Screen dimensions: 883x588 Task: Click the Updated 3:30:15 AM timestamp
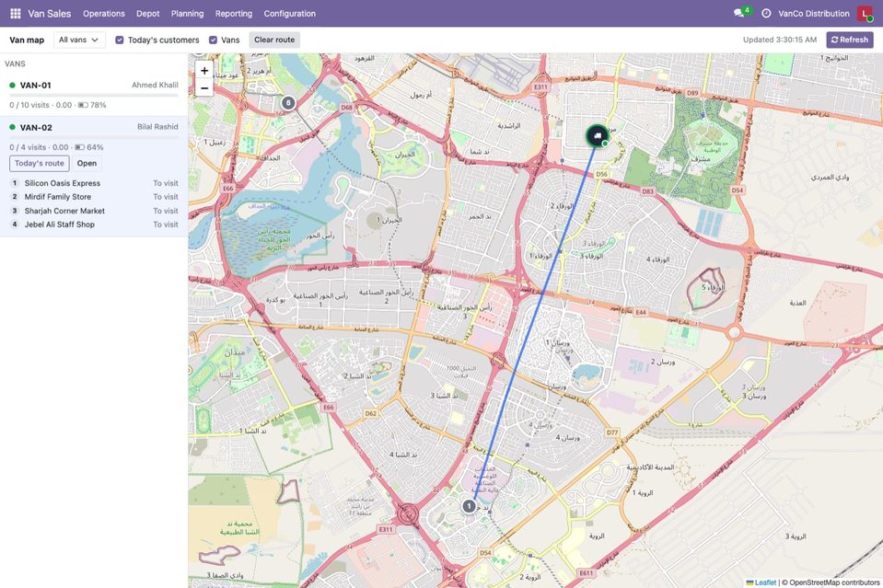click(x=779, y=40)
